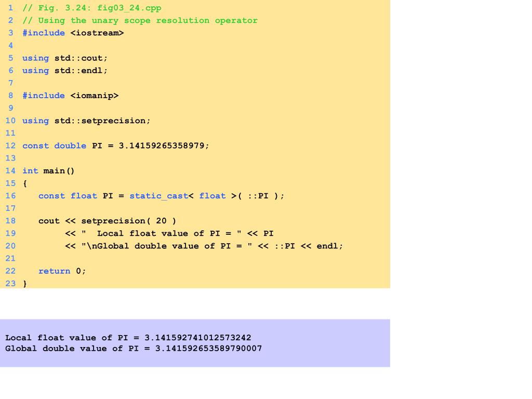The width and height of the screenshot is (532, 399).
Task: Click the value "3.14159265358979;" on line 12
Action: pos(164,145)
